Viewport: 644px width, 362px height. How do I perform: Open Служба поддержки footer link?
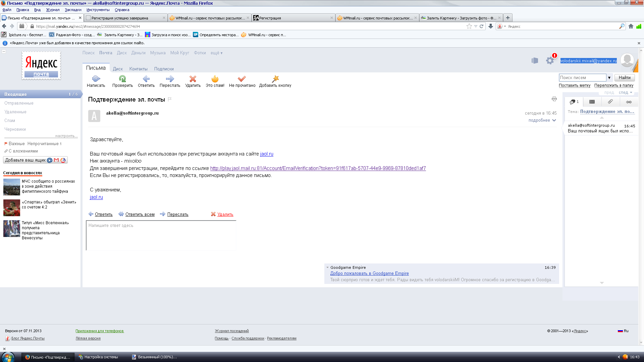pyautogui.click(x=248, y=338)
